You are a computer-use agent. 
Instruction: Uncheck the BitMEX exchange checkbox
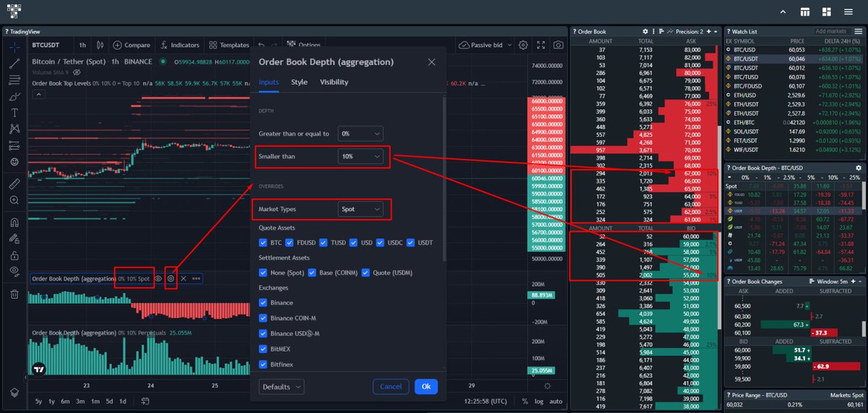[x=263, y=349]
